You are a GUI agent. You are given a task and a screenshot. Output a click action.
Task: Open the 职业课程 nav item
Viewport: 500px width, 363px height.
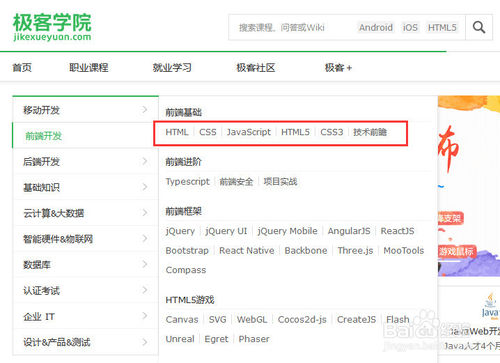pyautogui.click(x=89, y=68)
